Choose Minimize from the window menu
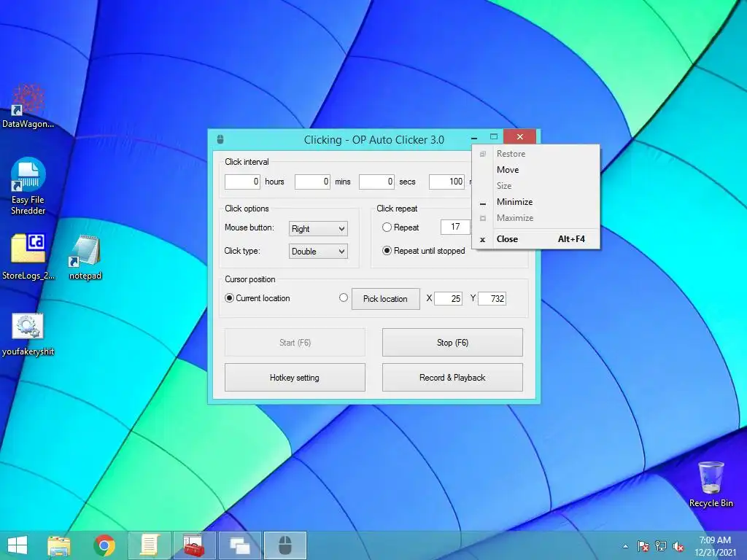Image resolution: width=747 pixels, height=560 pixels. (536, 202)
